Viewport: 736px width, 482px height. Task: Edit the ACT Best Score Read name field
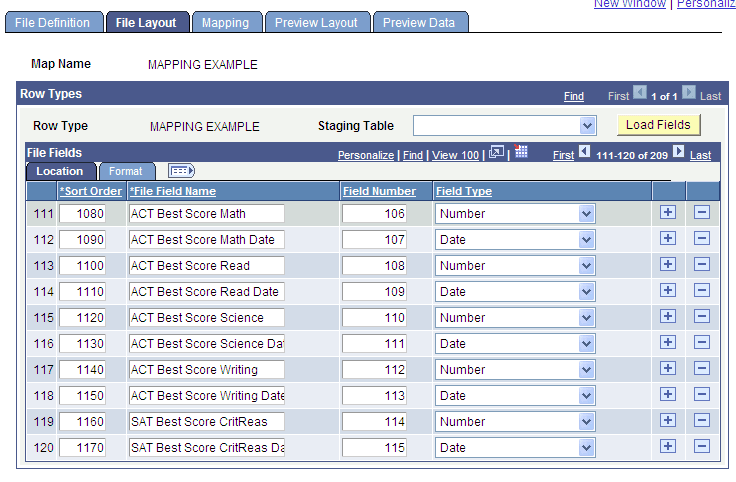(x=207, y=266)
